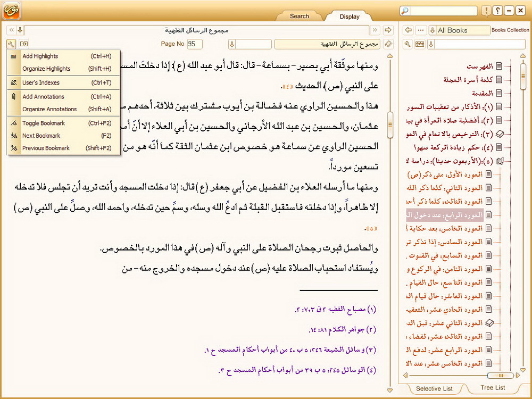Expand the title dropdown arrow at top left
This screenshot has height=399, width=532.
[x=20, y=30]
